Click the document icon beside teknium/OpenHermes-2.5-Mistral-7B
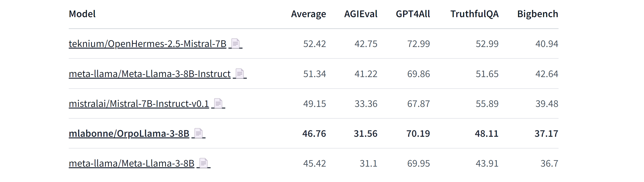Image resolution: width=644 pixels, height=182 pixels. tap(235, 43)
